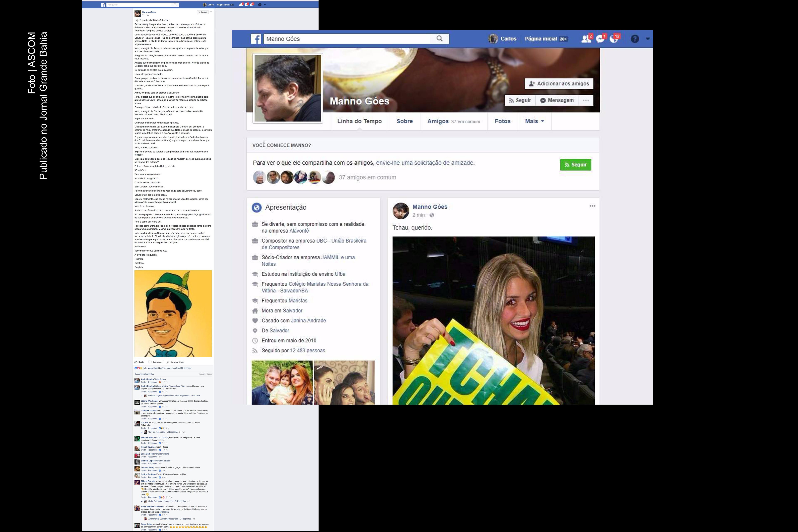
Task: Open the Fotos tab
Action: click(502, 121)
